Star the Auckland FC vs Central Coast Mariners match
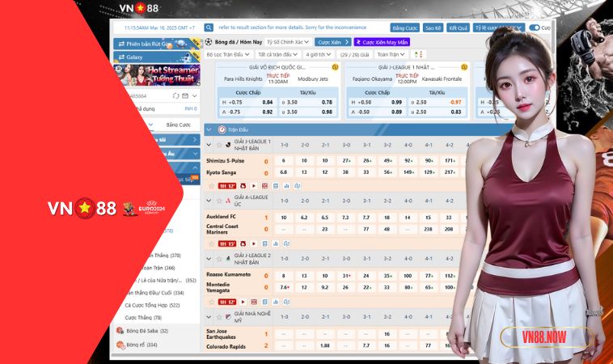This screenshot has width=613, height=364. coord(212,244)
